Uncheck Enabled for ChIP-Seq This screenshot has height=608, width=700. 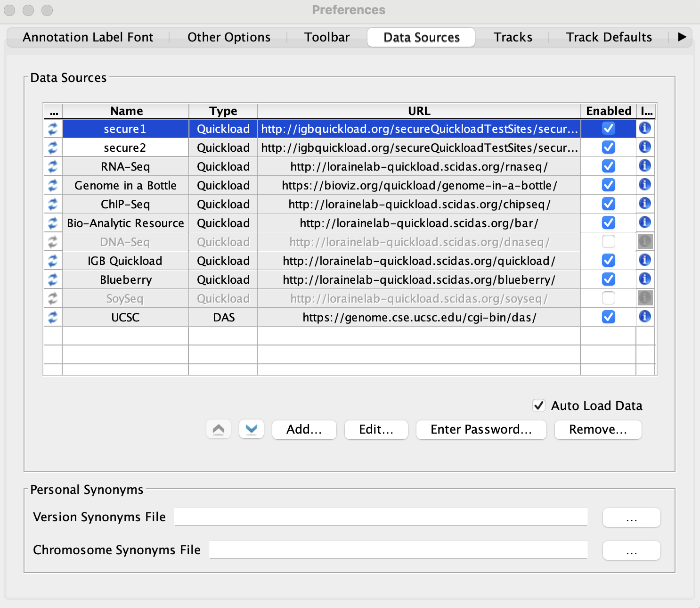coord(609,204)
